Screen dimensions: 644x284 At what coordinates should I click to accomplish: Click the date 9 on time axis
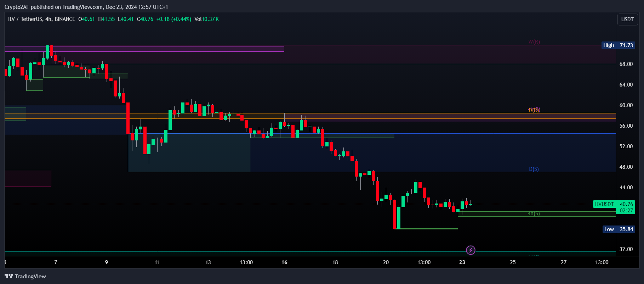[107, 262]
